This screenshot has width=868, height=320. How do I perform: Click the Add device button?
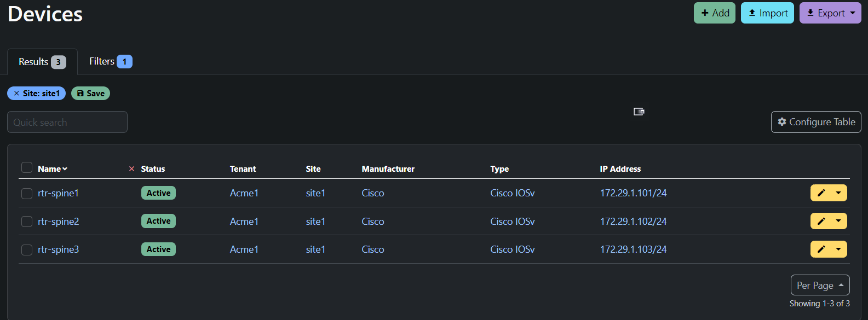click(x=715, y=13)
